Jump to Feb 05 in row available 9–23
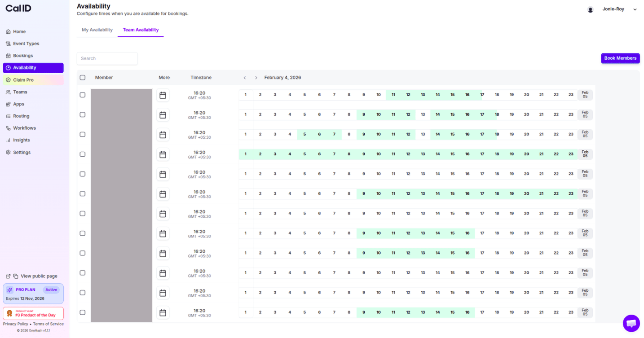 click(x=585, y=193)
